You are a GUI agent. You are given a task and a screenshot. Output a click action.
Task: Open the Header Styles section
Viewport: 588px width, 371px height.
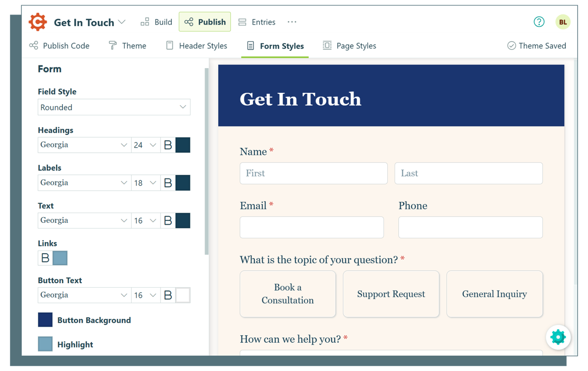tap(196, 46)
